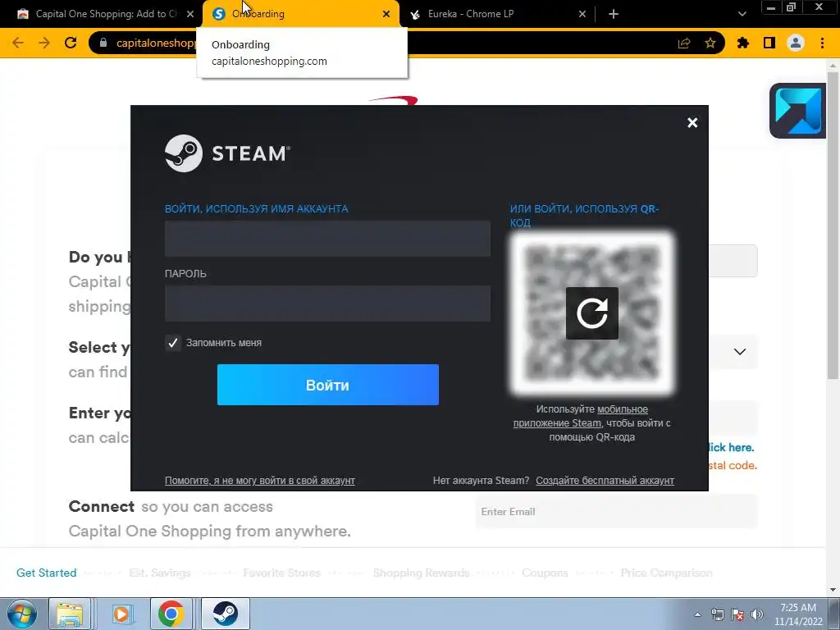Open the мобильное приложение Steam link
Image resolution: width=840 pixels, height=630 pixels.
click(x=581, y=416)
